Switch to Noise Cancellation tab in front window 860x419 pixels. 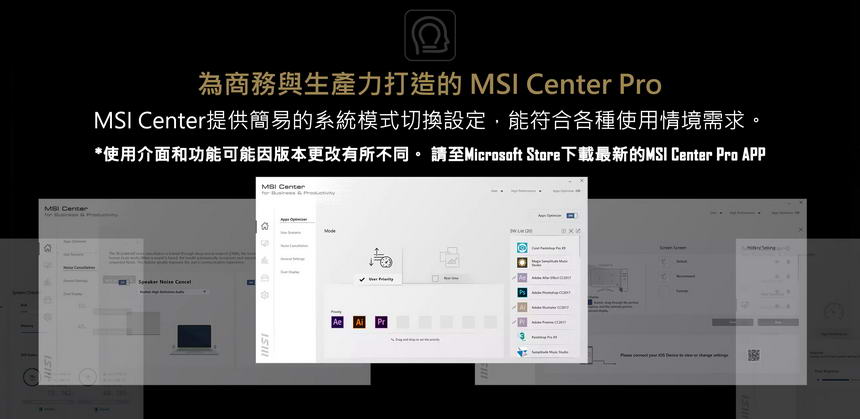[x=294, y=246]
